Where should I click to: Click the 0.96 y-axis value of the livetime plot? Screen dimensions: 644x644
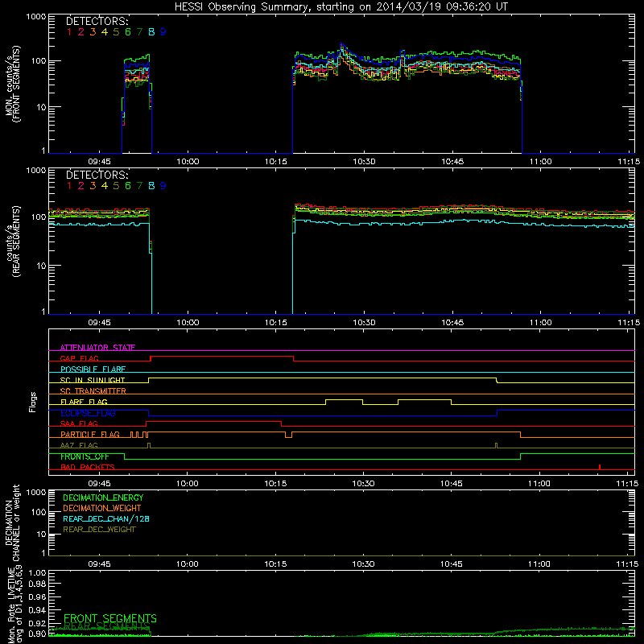[38, 597]
